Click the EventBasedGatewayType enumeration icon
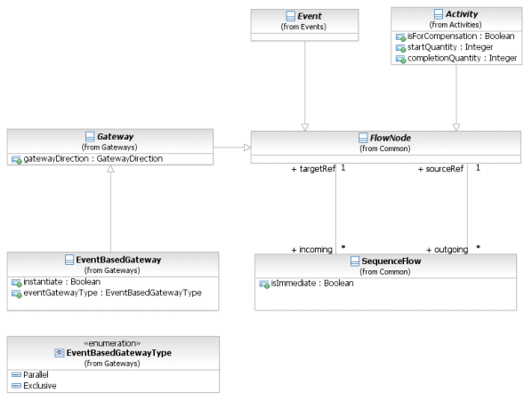Screen dimensions: 532x401 point(60,353)
